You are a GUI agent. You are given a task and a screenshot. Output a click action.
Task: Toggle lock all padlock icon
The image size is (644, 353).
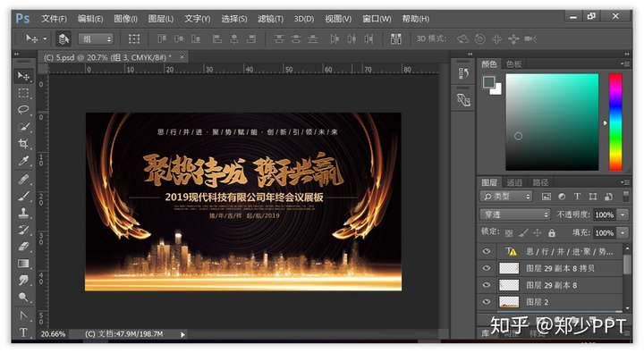[x=552, y=232]
